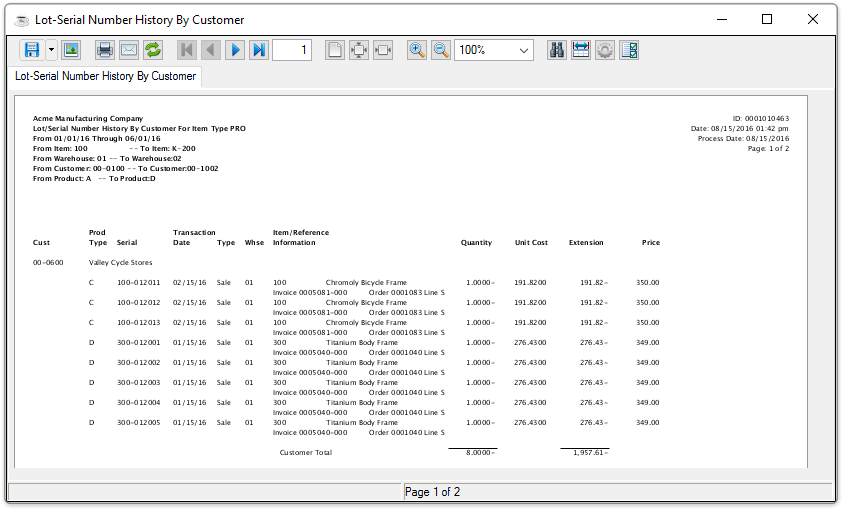Print the report using printer icon
846x512 pixels.
105,50
